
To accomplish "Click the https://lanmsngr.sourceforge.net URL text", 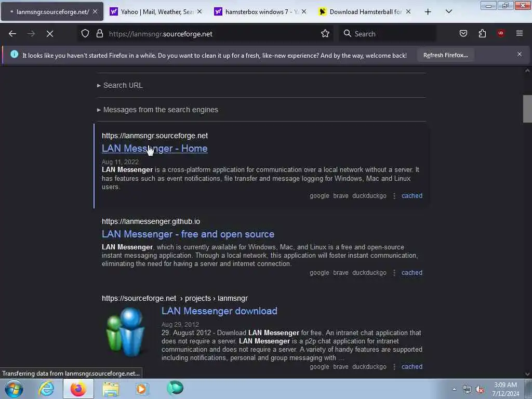I will (x=155, y=136).
